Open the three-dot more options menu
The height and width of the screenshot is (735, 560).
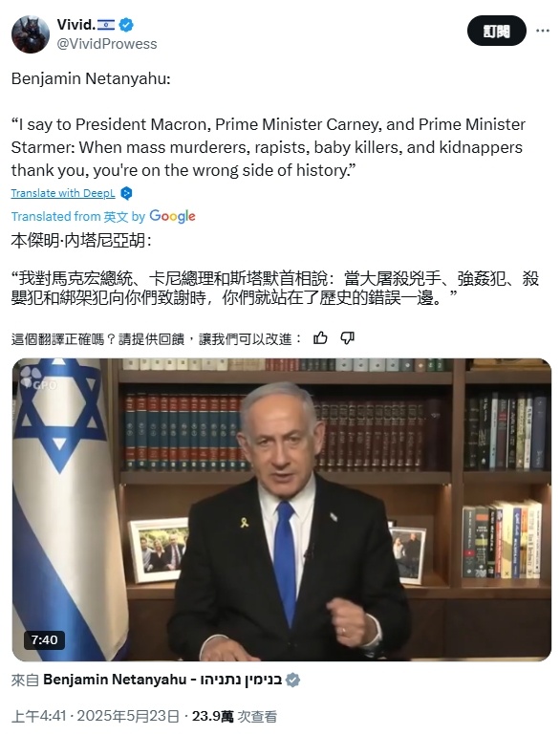(542, 31)
